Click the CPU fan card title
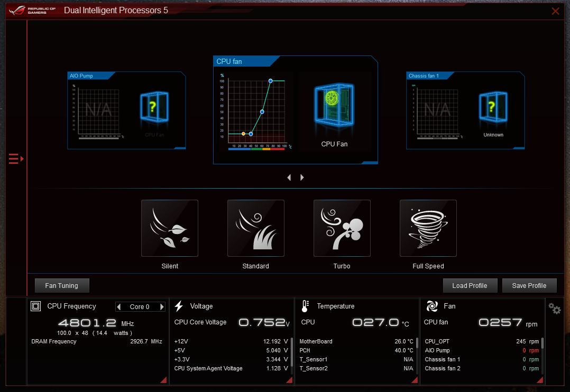 pyautogui.click(x=229, y=61)
